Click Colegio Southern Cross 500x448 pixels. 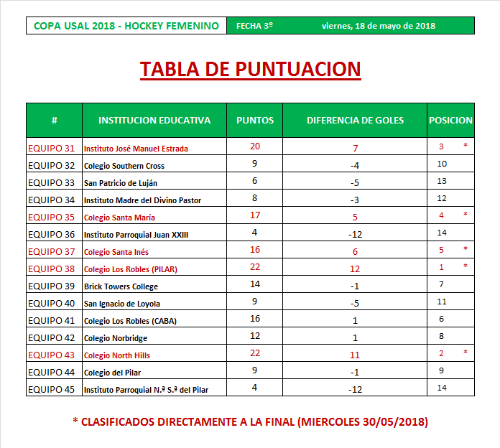coord(124,166)
